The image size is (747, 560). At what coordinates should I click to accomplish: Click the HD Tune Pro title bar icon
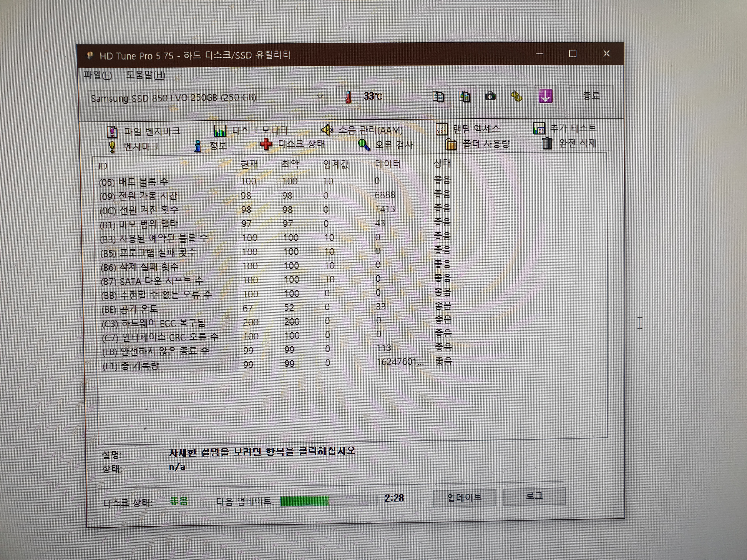[x=90, y=55]
